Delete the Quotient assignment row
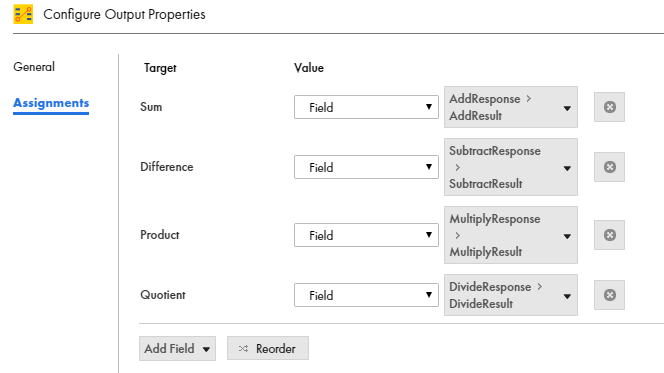Image resolution: width=664 pixels, height=373 pixels. (x=609, y=295)
